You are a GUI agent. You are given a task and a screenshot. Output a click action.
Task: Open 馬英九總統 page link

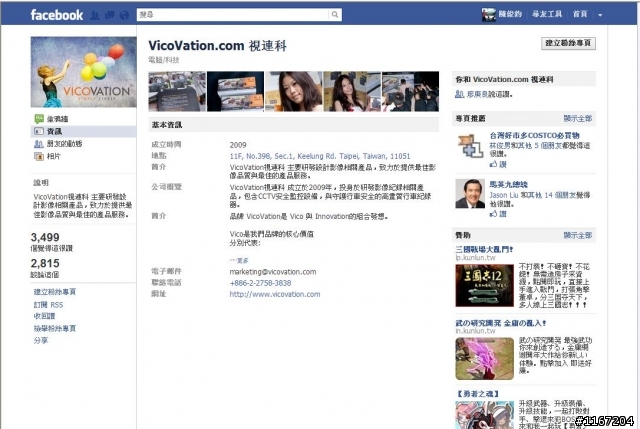pos(509,184)
